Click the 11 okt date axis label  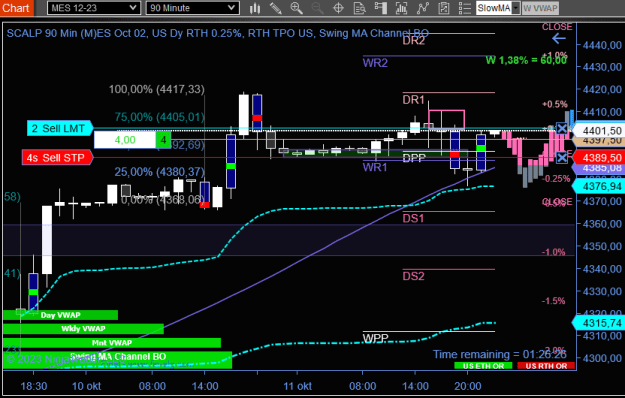coord(297,386)
